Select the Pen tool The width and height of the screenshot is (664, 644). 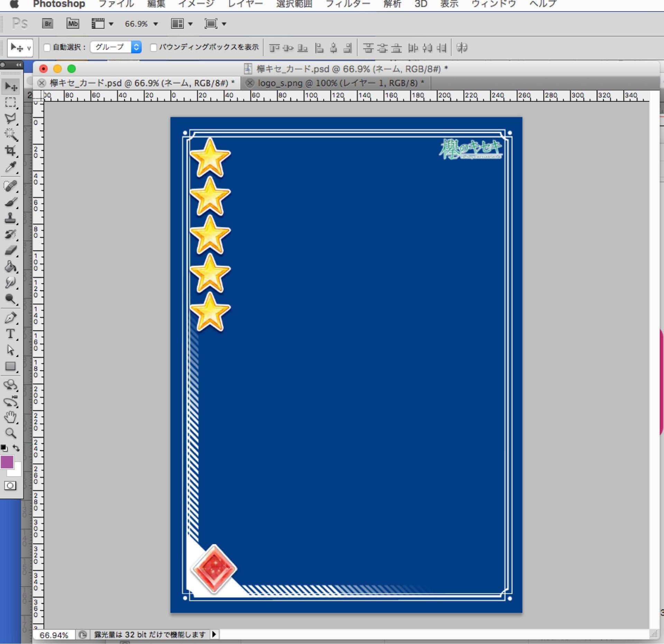point(11,318)
